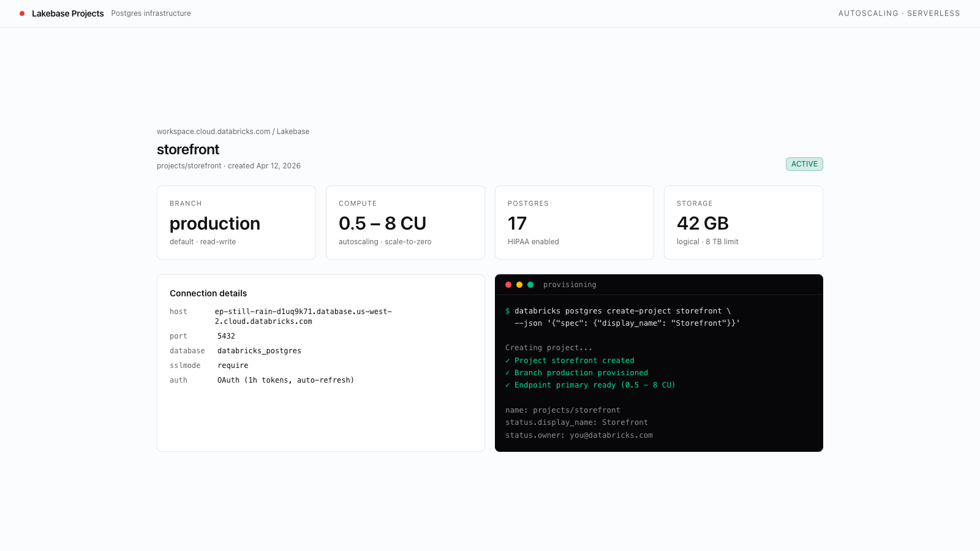The width and height of the screenshot is (980, 551).
Task: Select the STORAGE 42 GB value
Action: tap(703, 223)
